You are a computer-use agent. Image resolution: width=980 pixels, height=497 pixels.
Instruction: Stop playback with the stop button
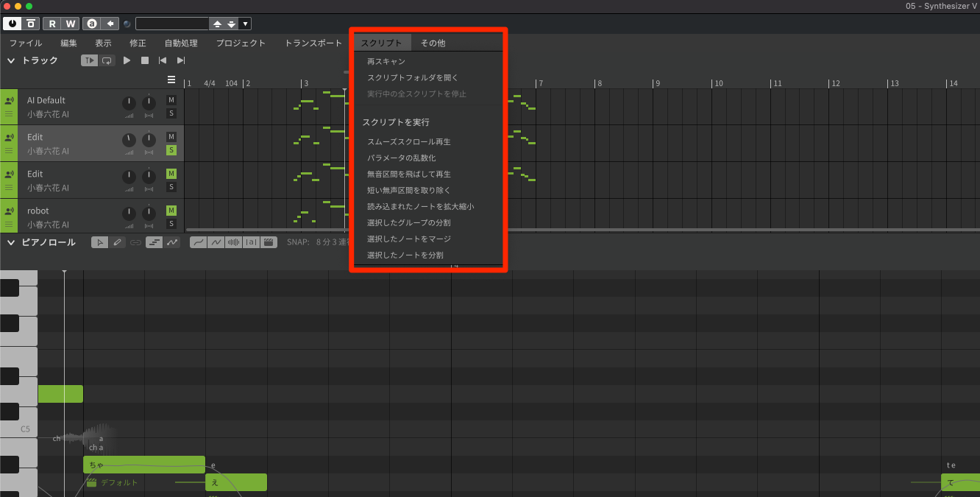tap(145, 60)
